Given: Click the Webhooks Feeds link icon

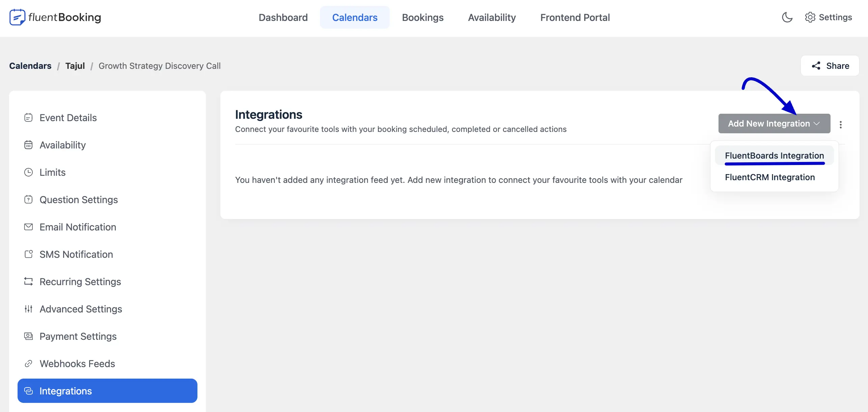Looking at the screenshot, I should (x=28, y=363).
